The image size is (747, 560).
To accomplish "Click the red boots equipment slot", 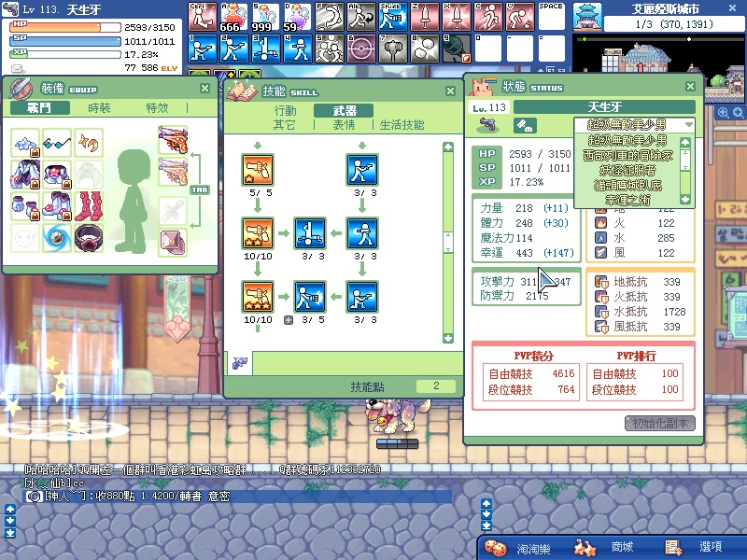I will 89,206.
